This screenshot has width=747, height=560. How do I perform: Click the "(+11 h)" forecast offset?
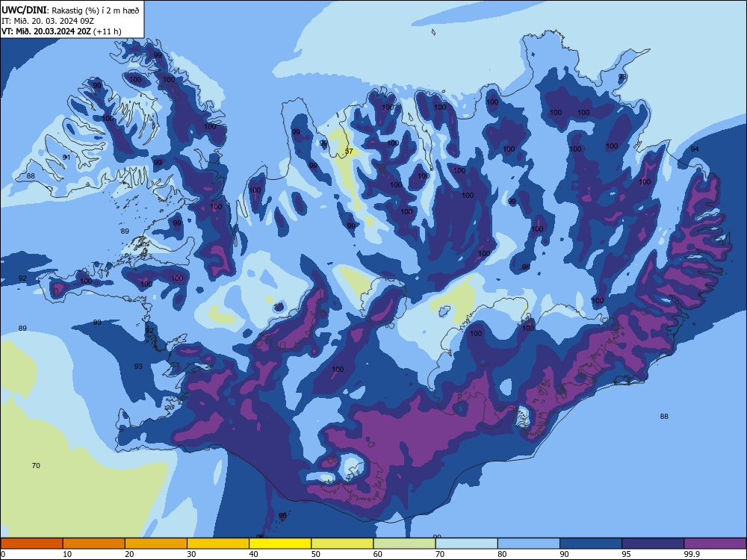click(107, 31)
